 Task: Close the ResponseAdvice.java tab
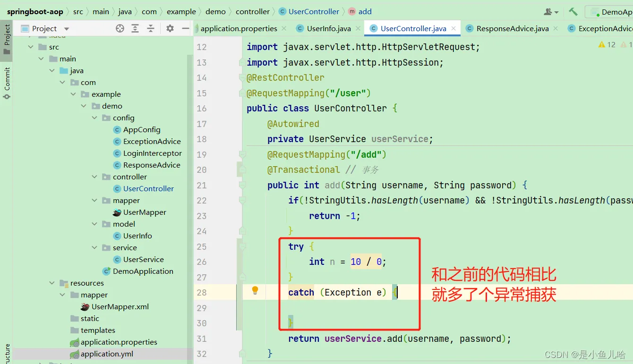point(556,28)
